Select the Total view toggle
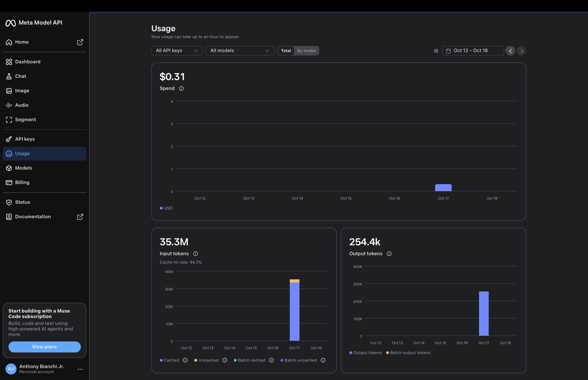The image size is (588, 380). (x=286, y=50)
